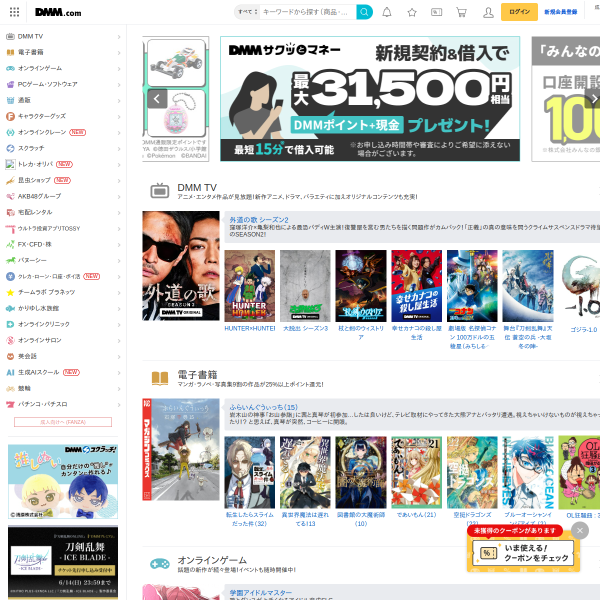The height and width of the screenshot is (600, 600).
Task: Select オンラインサロン in sidebar
Action: click(x=63, y=340)
